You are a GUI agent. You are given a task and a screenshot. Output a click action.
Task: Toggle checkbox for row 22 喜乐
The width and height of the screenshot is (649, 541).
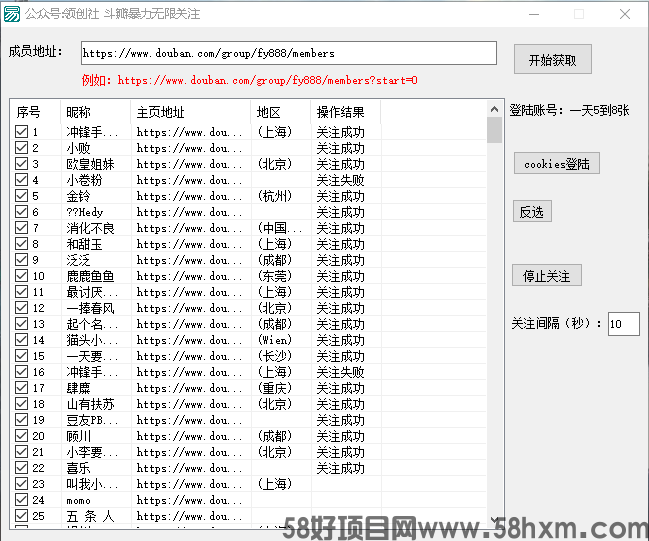pyautogui.click(x=22, y=468)
